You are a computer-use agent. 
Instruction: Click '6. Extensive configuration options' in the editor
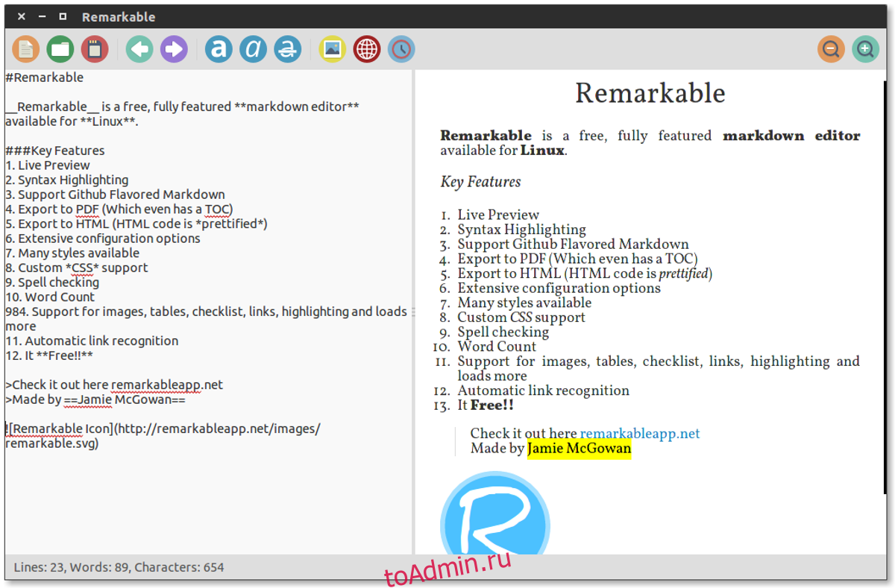coord(103,238)
